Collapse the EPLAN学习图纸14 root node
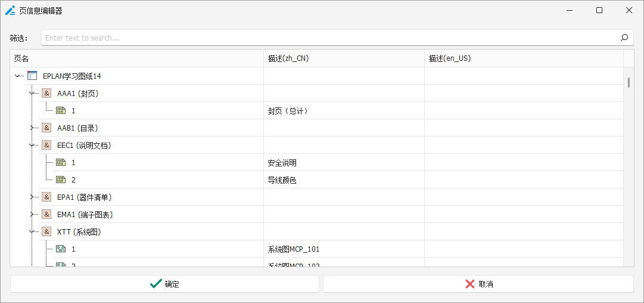This screenshot has width=644, height=303. (17, 76)
